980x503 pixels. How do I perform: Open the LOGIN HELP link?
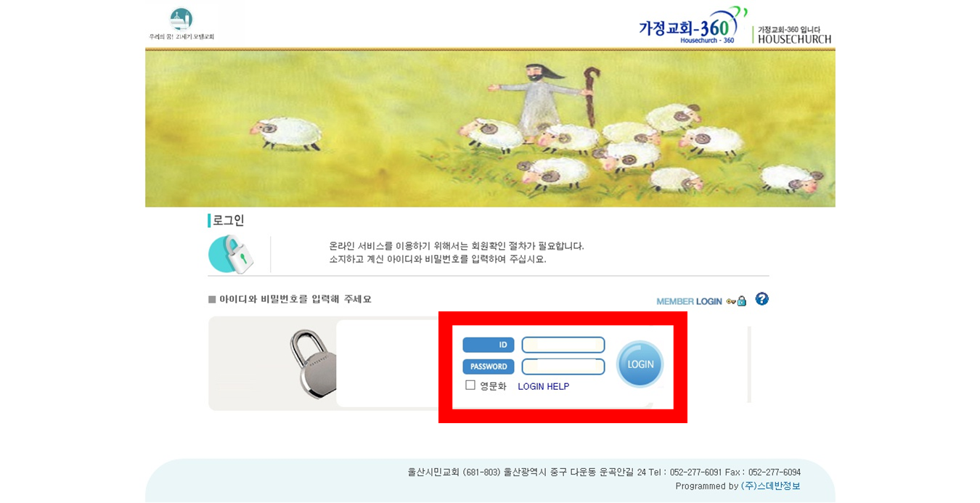pyautogui.click(x=544, y=386)
